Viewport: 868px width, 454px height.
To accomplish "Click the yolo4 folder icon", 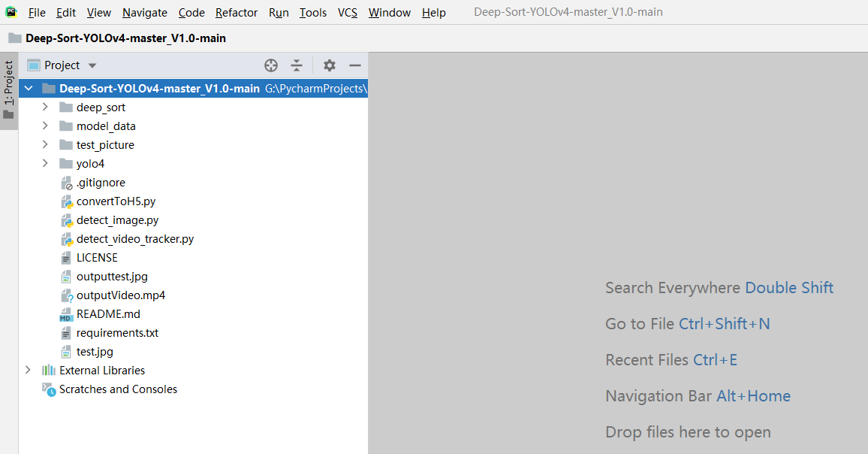I will click(66, 164).
